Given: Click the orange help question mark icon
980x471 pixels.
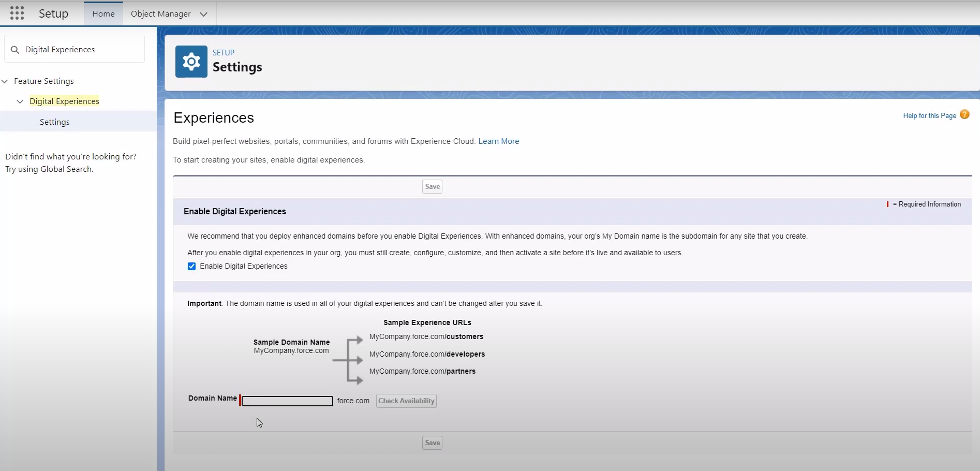Looking at the screenshot, I should point(964,115).
